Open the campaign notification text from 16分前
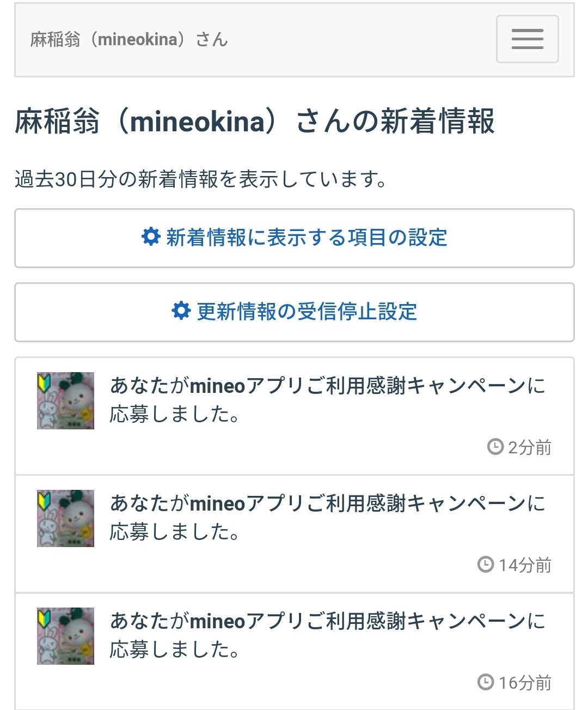Viewport: 588px width, 710px height. tap(327, 635)
